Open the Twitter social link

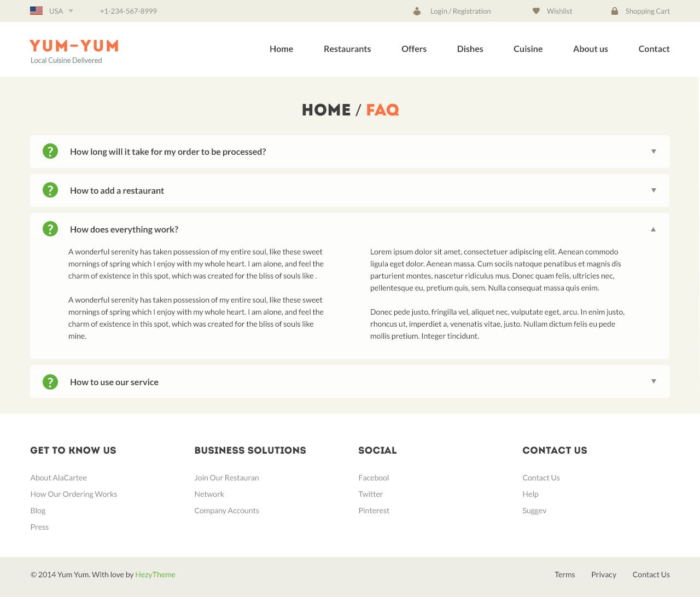370,494
